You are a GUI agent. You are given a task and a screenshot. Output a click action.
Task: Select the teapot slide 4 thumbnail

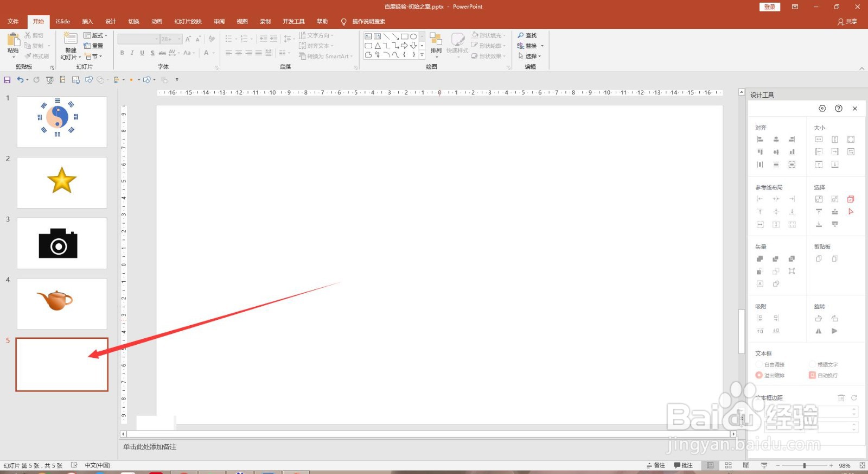[x=62, y=304]
